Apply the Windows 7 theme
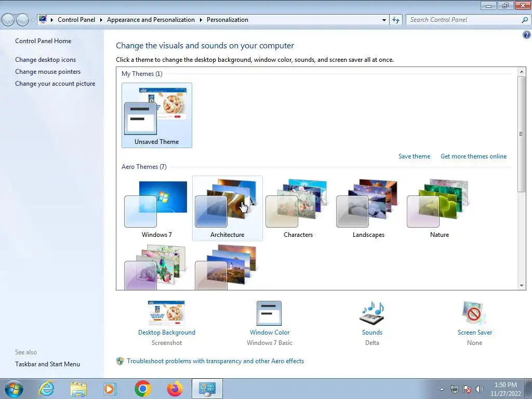The width and height of the screenshot is (532, 399). click(x=157, y=208)
